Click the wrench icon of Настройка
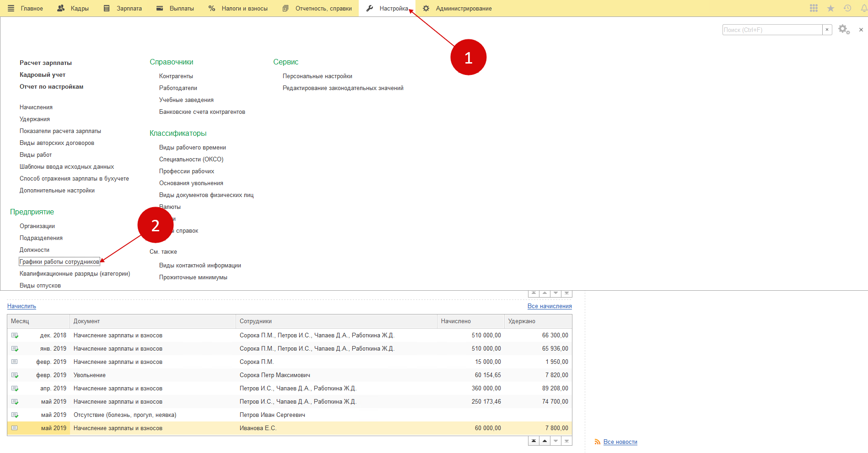The height and width of the screenshot is (453, 868). point(370,8)
